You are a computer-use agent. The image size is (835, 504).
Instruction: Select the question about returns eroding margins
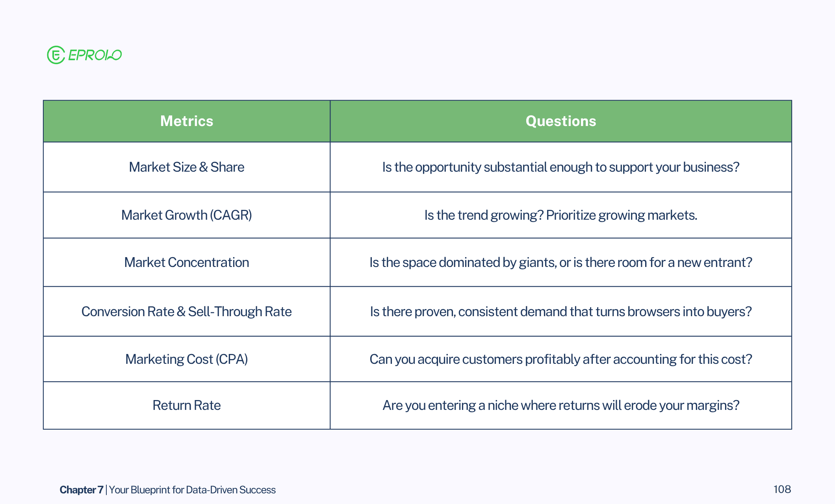[x=560, y=406]
